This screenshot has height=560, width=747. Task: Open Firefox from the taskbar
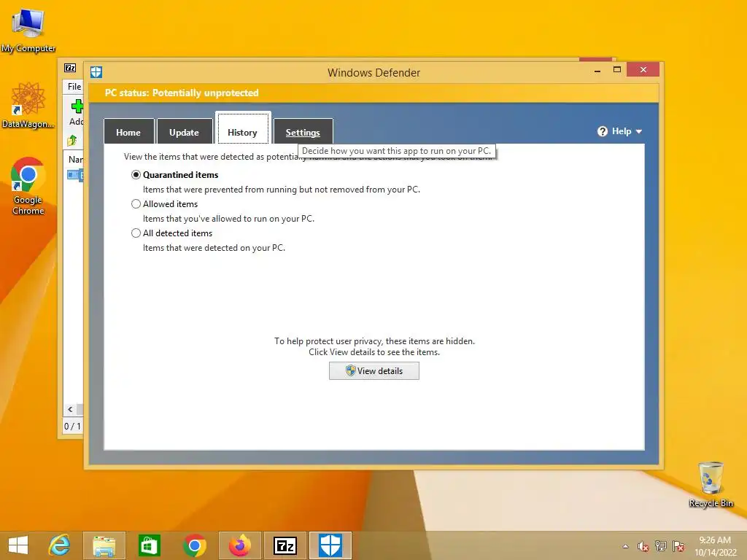click(240, 545)
